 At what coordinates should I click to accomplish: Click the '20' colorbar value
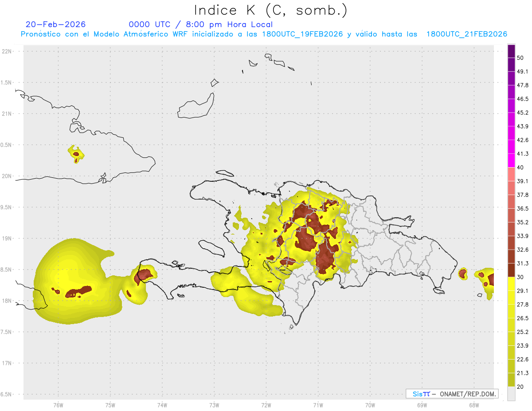(520, 387)
